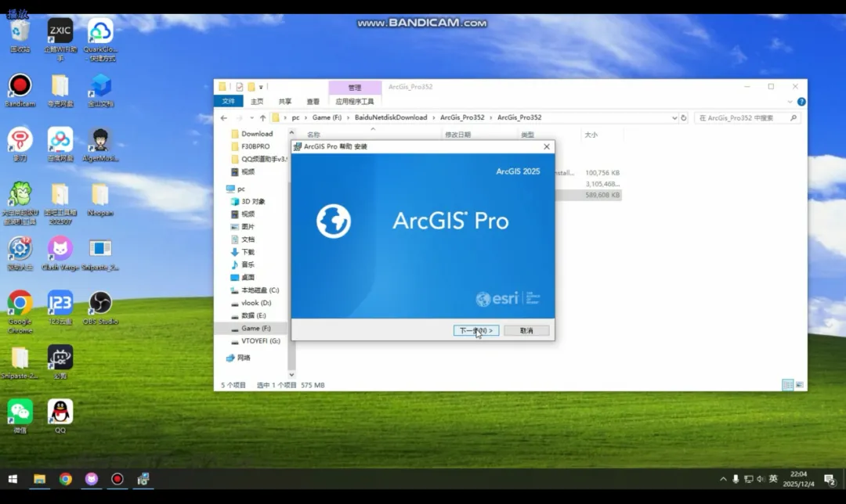Screen dimensions: 846x504
Task: Expand the address bar history dropdown
Action: pos(674,117)
